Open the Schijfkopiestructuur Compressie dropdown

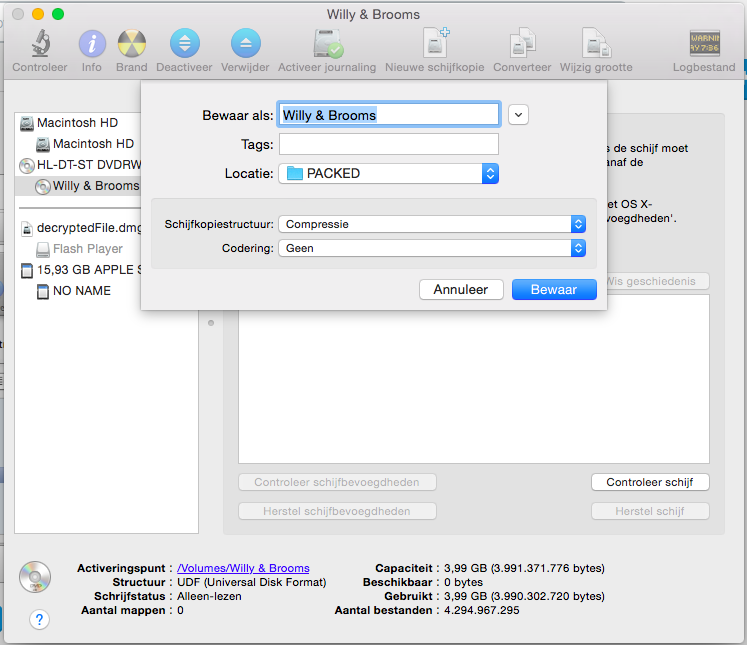pyautogui.click(x=432, y=224)
